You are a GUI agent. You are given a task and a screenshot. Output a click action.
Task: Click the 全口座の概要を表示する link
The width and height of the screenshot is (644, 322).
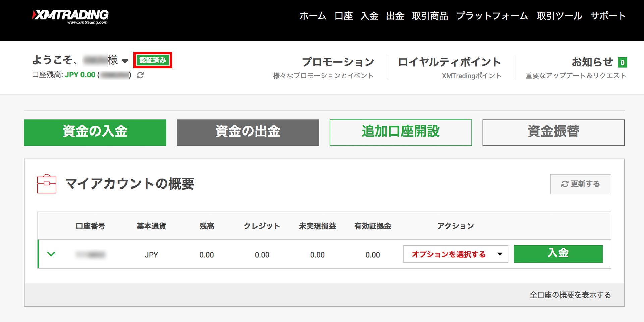(x=570, y=295)
